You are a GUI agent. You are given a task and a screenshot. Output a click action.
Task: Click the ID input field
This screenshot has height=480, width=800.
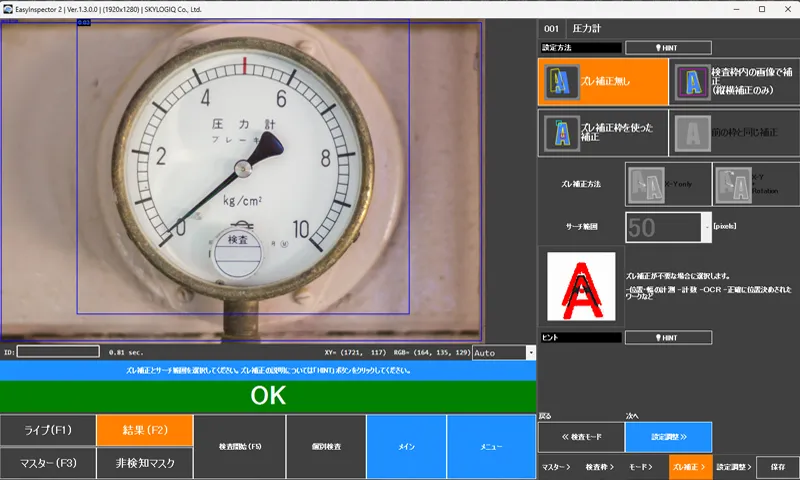pos(58,352)
